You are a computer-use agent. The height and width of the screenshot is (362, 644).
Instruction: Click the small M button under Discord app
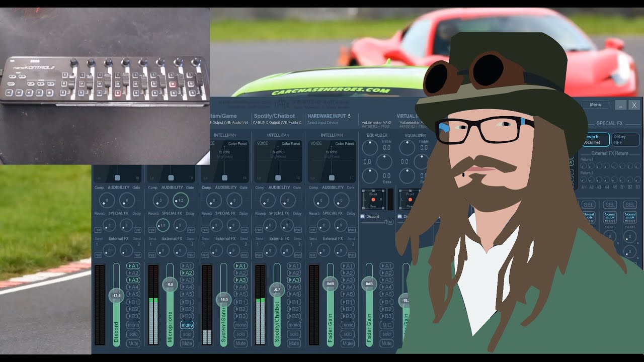coord(391,222)
